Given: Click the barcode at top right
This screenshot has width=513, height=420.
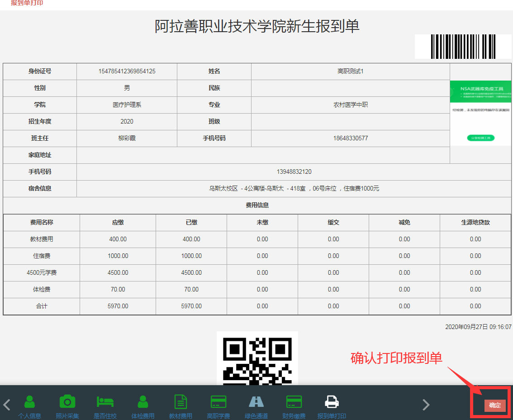Looking at the screenshot, I should point(463,47).
